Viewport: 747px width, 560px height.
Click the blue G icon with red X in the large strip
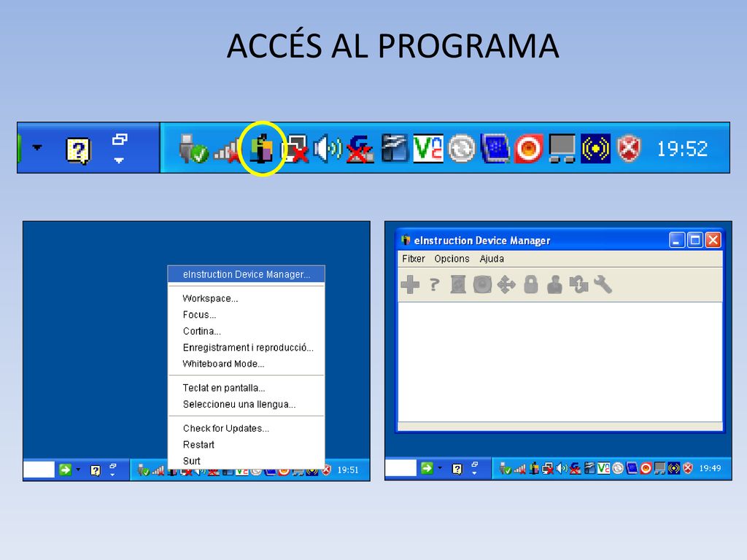[360, 149]
